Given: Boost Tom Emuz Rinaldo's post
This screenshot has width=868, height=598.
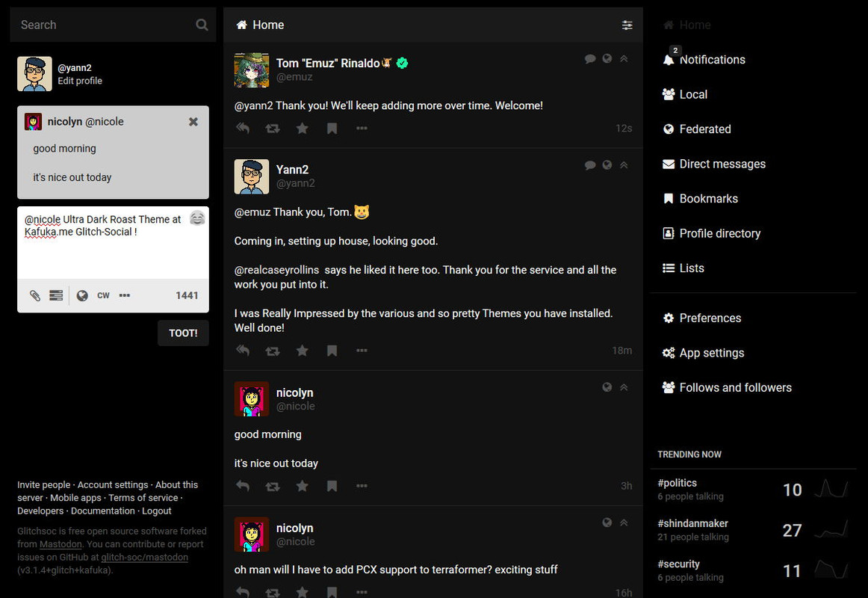Looking at the screenshot, I should pyautogui.click(x=273, y=129).
